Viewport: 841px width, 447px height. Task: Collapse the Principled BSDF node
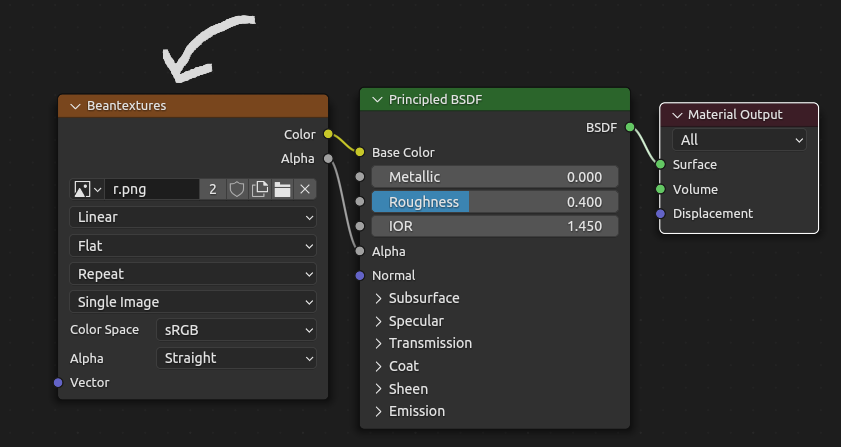pyautogui.click(x=377, y=100)
